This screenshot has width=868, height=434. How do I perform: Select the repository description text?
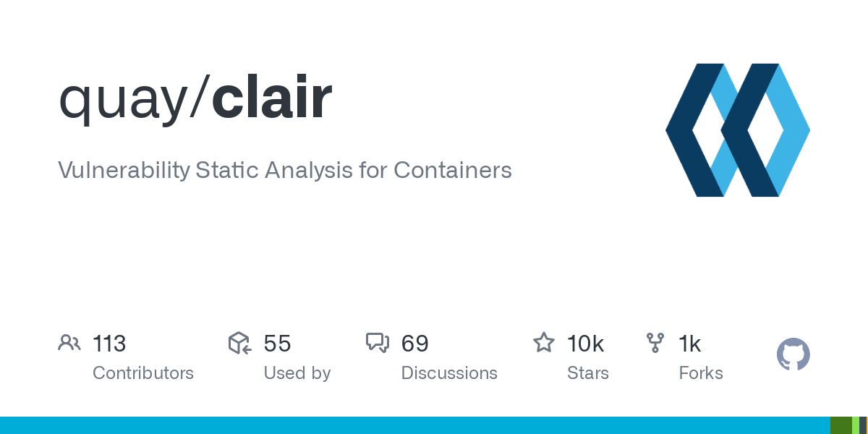click(285, 171)
